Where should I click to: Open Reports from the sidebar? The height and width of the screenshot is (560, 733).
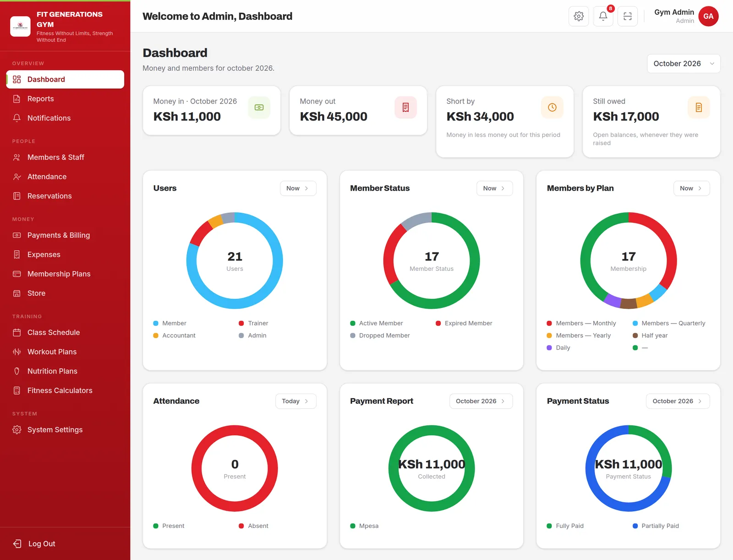(x=65, y=99)
